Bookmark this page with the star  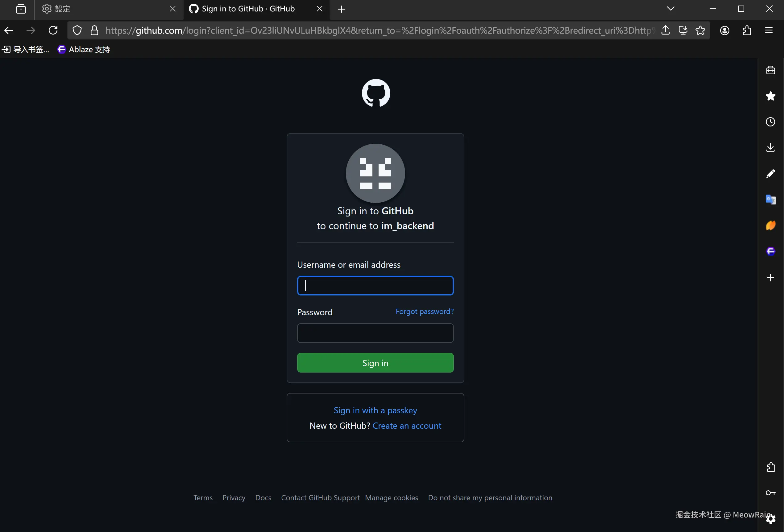(x=700, y=30)
